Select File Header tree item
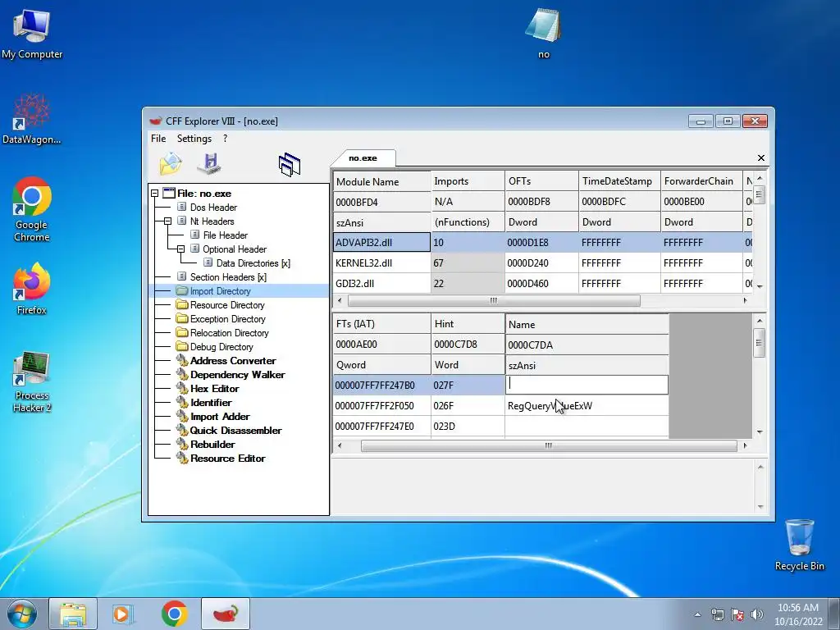Image resolution: width=840 pixels, height=630 pixels. (x=225, y=235)
